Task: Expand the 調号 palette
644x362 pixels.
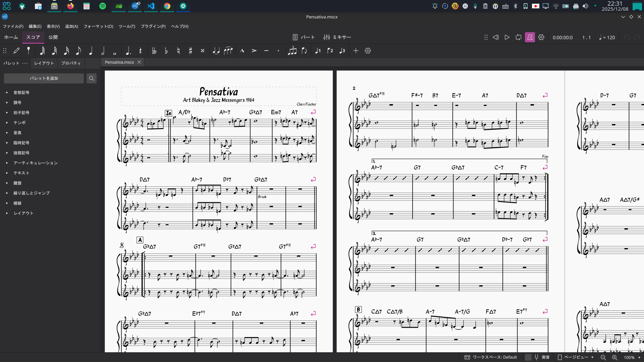Action: [x=17, y=103]
